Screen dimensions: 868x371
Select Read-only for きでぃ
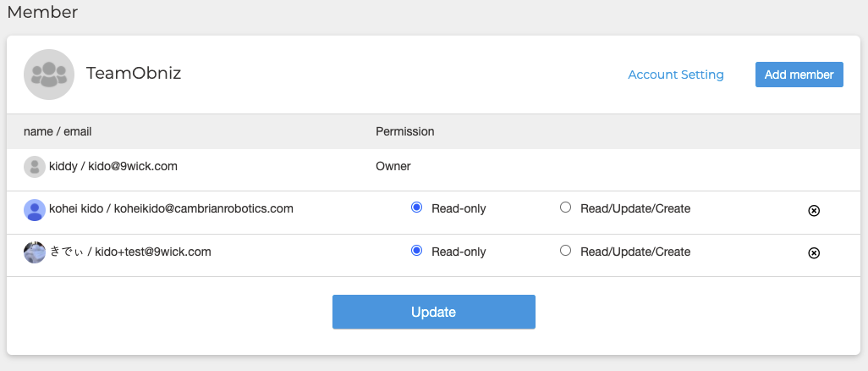pos(416,251)
